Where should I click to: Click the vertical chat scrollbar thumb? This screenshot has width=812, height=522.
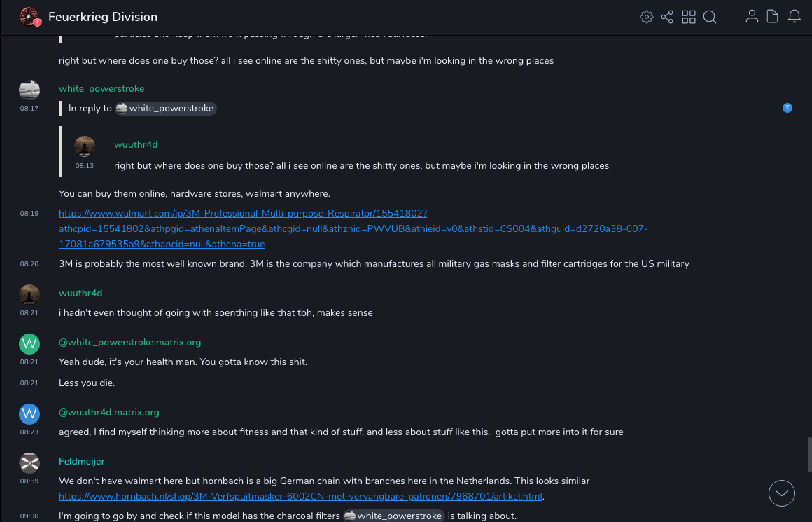coord(808,455)
